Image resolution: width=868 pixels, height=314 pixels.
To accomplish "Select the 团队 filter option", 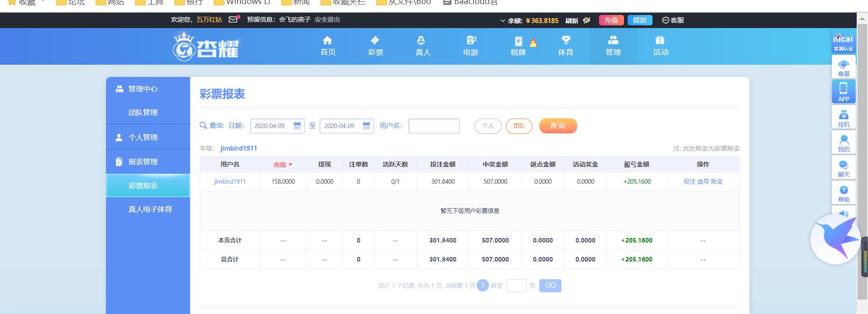I will 519,126.
